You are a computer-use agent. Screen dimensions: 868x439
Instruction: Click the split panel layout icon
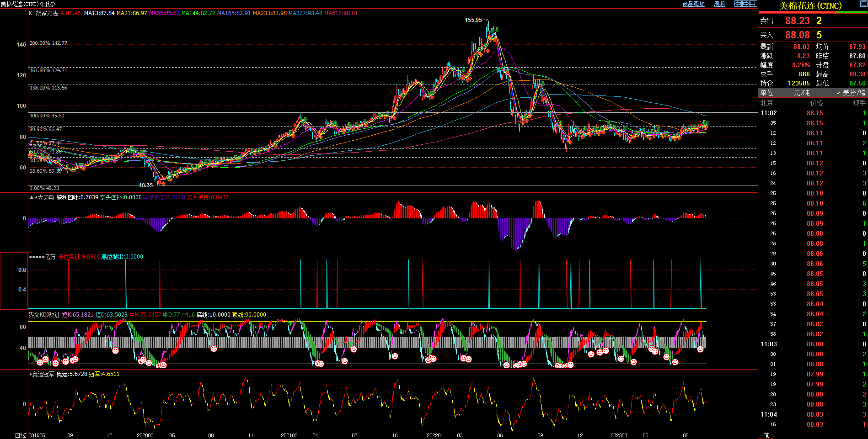[753, 4]
